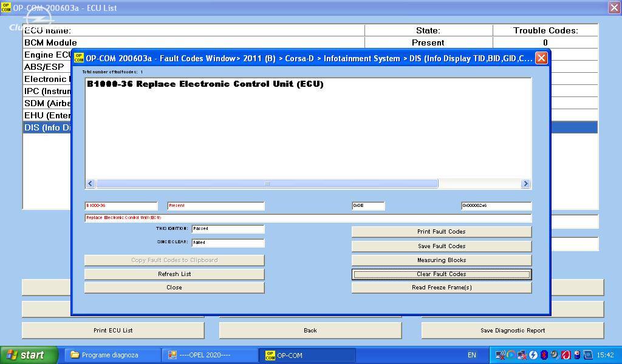
Task: Click the Refresh List button
Action: click(x=174, y=274)
